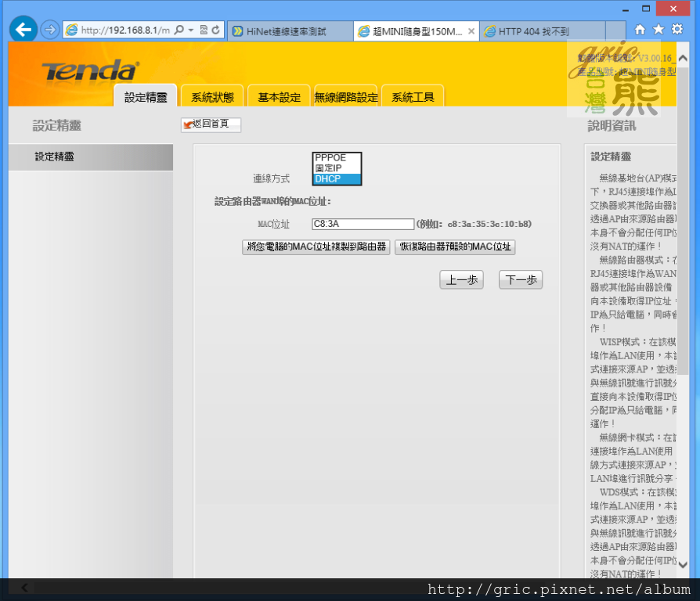
Task: Click 將您電腦的MAC位址複製到路由器 button
Action: point(316,247)
